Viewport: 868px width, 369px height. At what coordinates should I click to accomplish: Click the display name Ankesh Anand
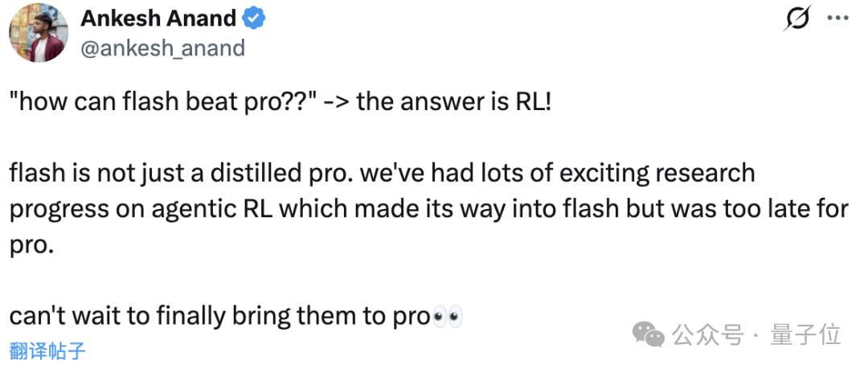coord(159,19)
